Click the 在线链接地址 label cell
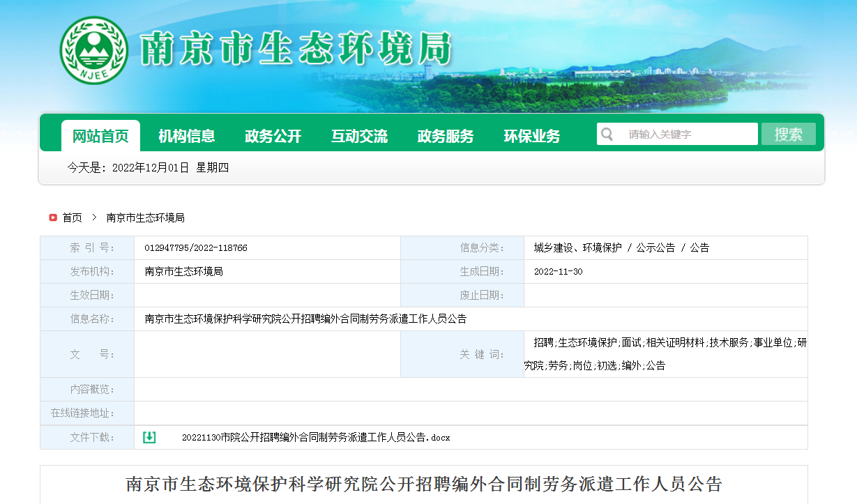Screen dimensions: 857x504 point(87,413)
